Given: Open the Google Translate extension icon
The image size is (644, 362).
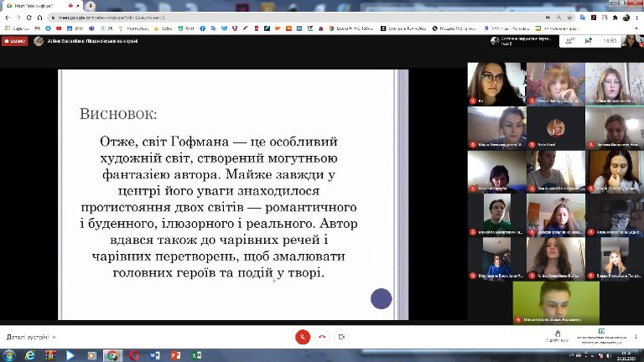Looking at the screenshot, I should 583,18.
